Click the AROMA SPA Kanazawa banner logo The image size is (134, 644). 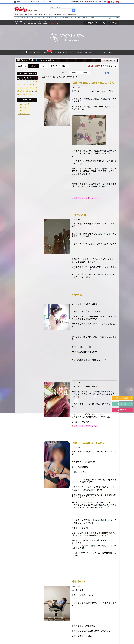pyautogui.click(x=67, y=37)
